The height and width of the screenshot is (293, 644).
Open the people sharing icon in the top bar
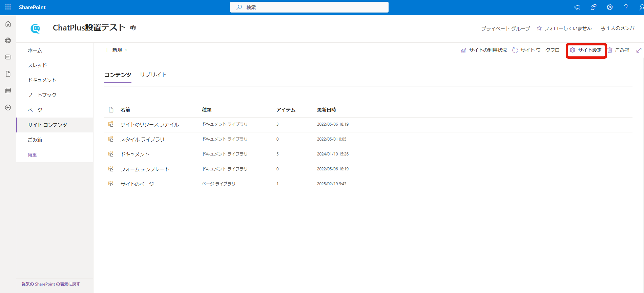pos(594,7)
